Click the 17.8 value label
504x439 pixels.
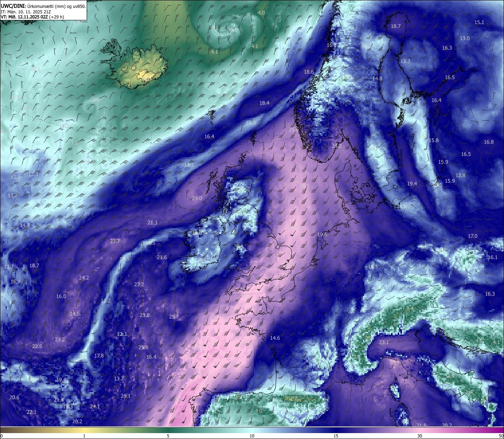tap(99, 356)
